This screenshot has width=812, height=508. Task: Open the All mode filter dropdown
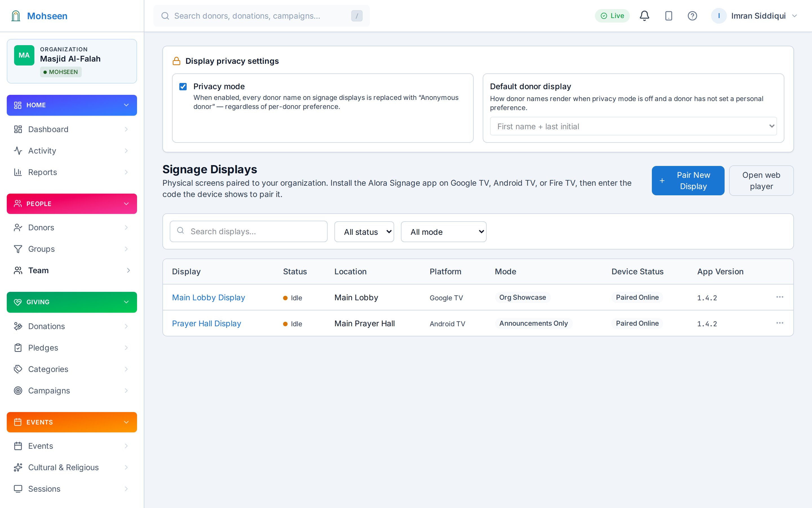(443, 232)
